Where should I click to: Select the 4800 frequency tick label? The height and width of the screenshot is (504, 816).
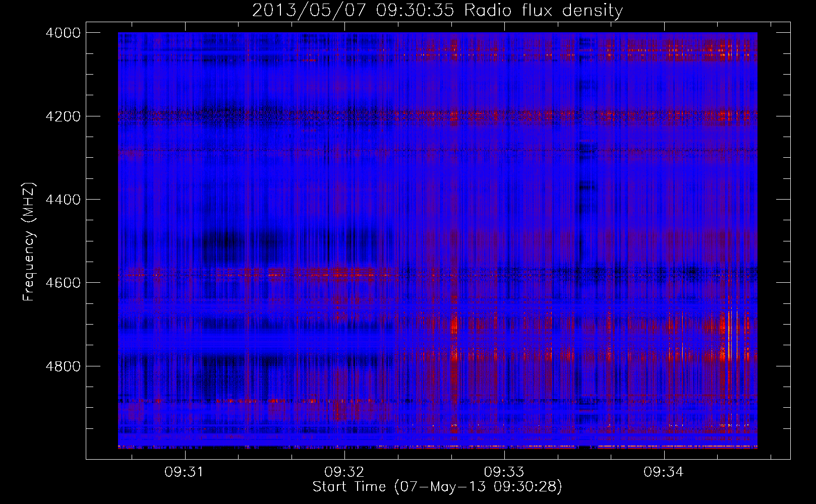[x=63, y=366]
